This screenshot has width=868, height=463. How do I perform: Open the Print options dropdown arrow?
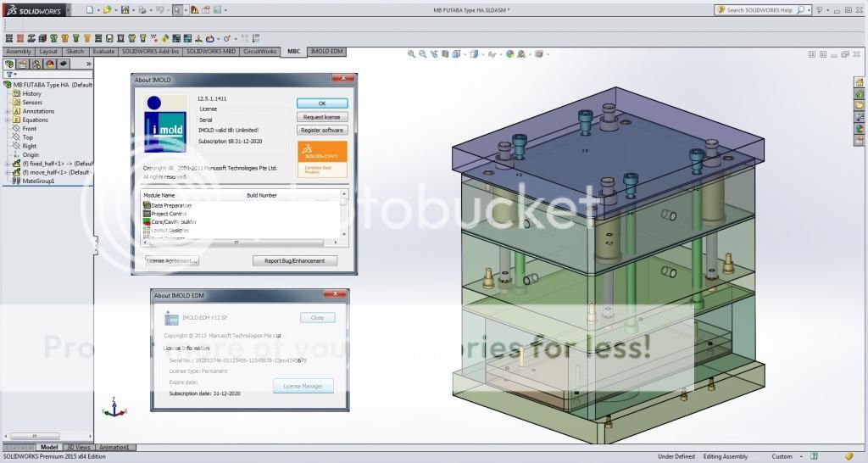click(151, 10)
